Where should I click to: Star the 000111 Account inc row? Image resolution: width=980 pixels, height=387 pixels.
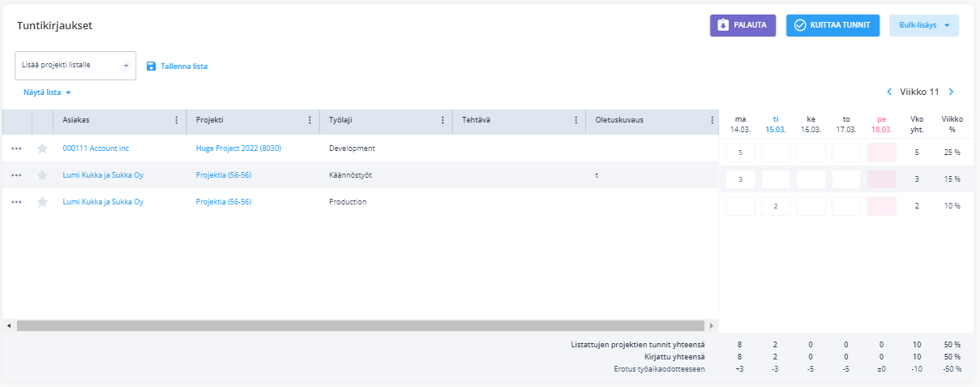(42, 148)
